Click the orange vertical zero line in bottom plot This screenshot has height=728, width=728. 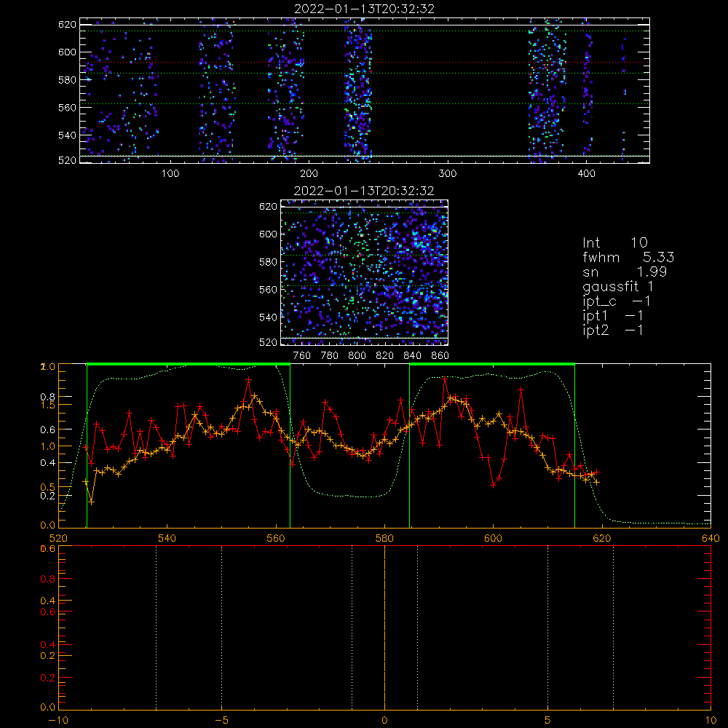pyautogui.click(x=384, y=627)
